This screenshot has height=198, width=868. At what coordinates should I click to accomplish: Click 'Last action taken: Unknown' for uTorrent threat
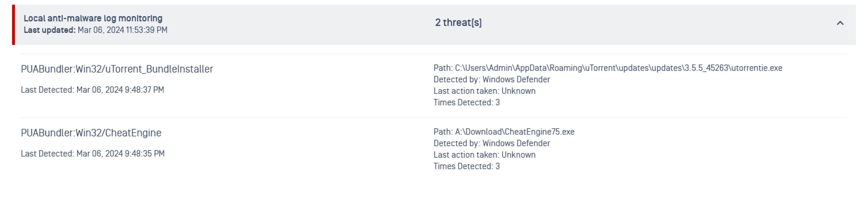(484, 91)
